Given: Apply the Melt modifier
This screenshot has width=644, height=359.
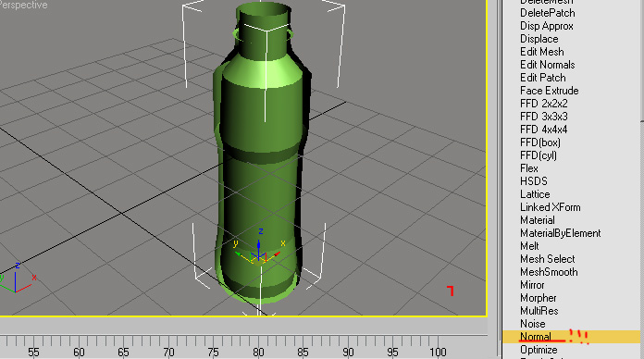Looking at the screenshot, I should pos(529,246).
